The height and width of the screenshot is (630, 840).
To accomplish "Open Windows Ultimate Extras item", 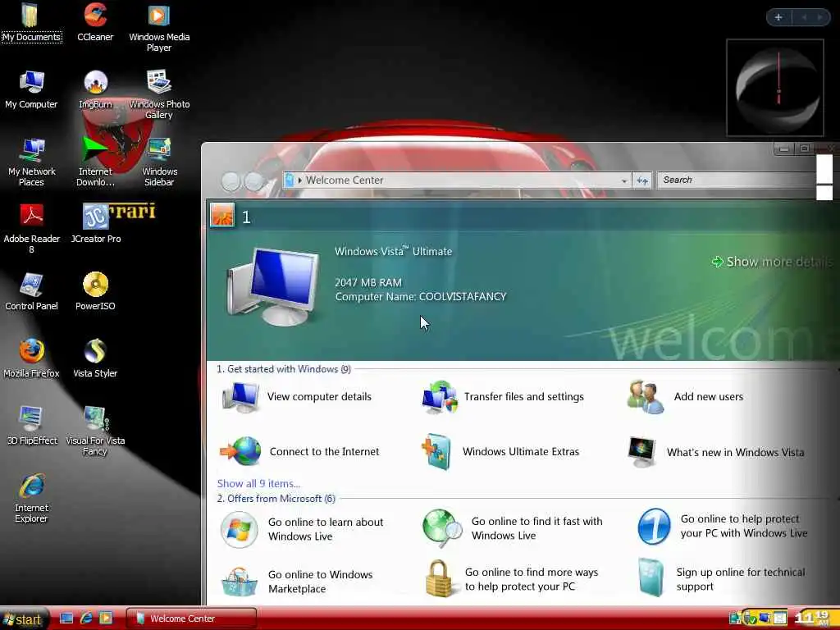I will coord(500,452).
